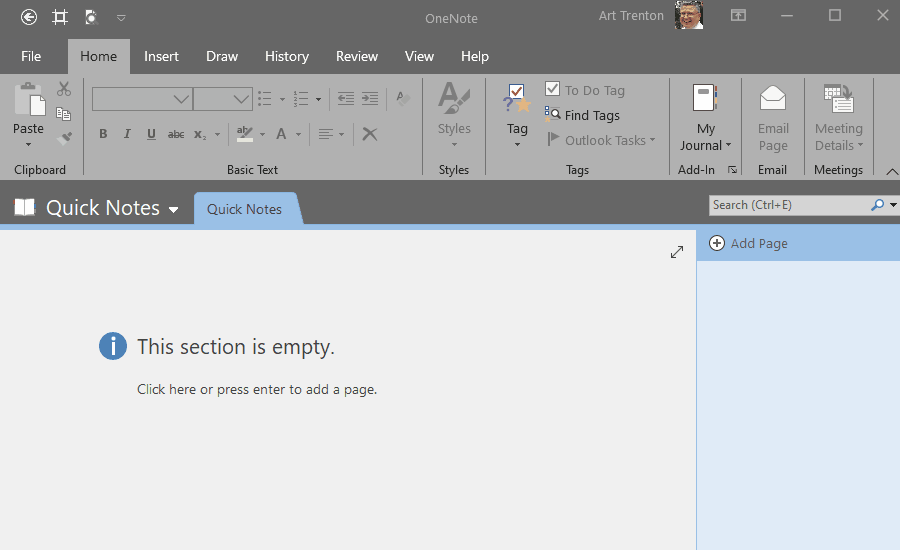Click paragraph alignment icon
Viewport: 900px width, 550px height.
pyautogui.click(x=326, y=134)
